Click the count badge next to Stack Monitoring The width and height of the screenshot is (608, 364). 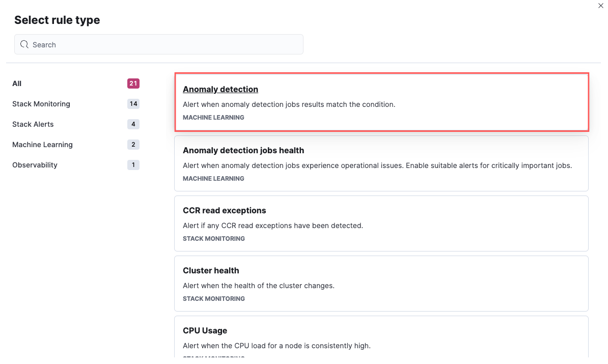point(133,104)
